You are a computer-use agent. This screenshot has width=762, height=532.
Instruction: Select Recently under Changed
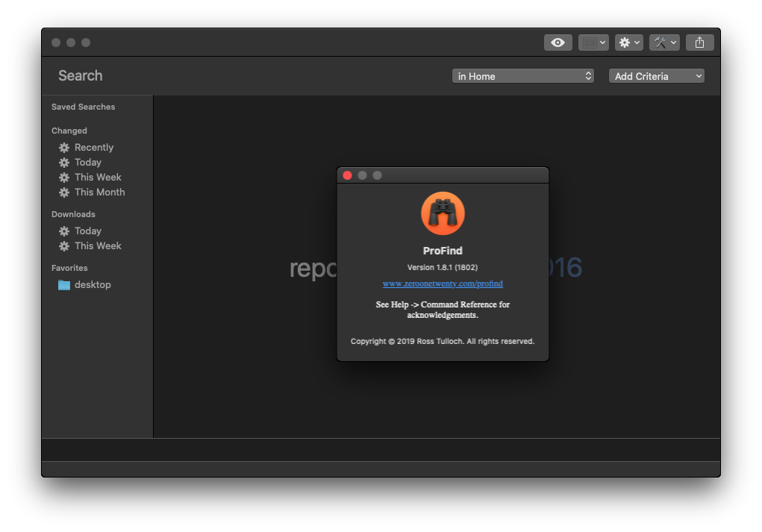point(94,147)
